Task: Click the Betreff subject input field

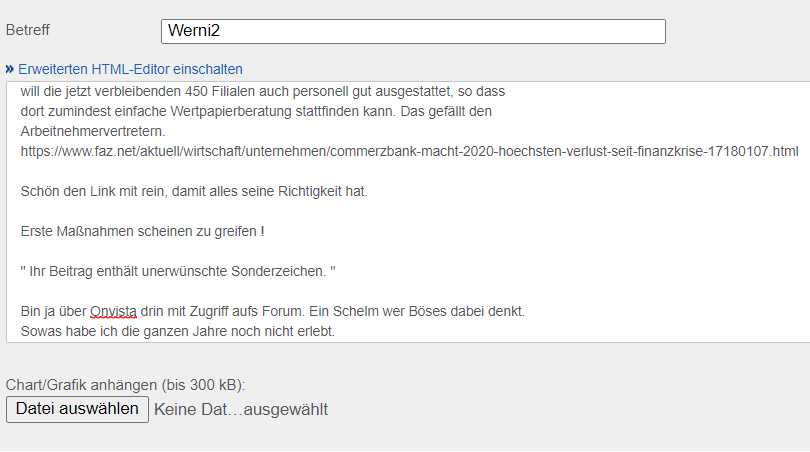Action: (x=412, y=31)
